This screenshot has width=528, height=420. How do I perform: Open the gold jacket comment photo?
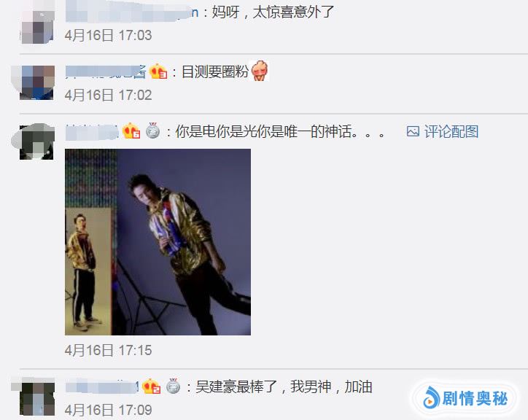(x=158, y=242)
